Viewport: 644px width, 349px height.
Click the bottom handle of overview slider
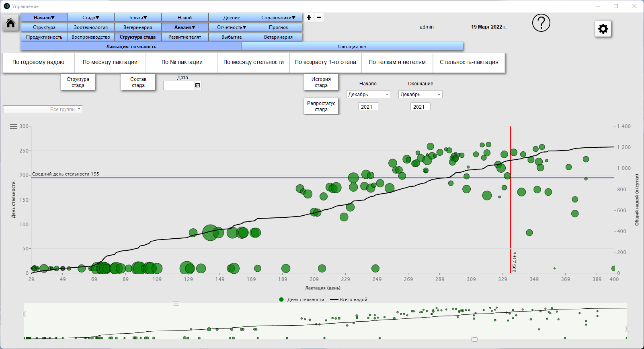pyautogui.click(x=474, y=339)
